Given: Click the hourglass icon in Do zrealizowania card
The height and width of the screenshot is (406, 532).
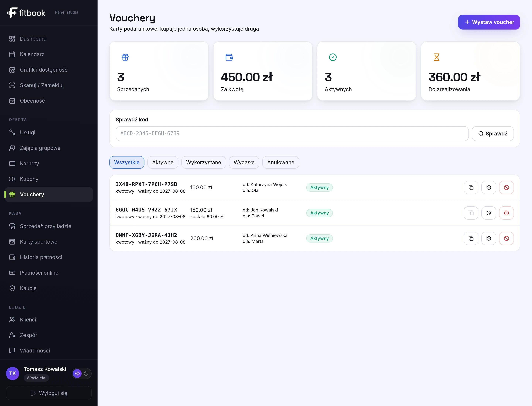Looking at the screenshot, I should click(436, 57).
